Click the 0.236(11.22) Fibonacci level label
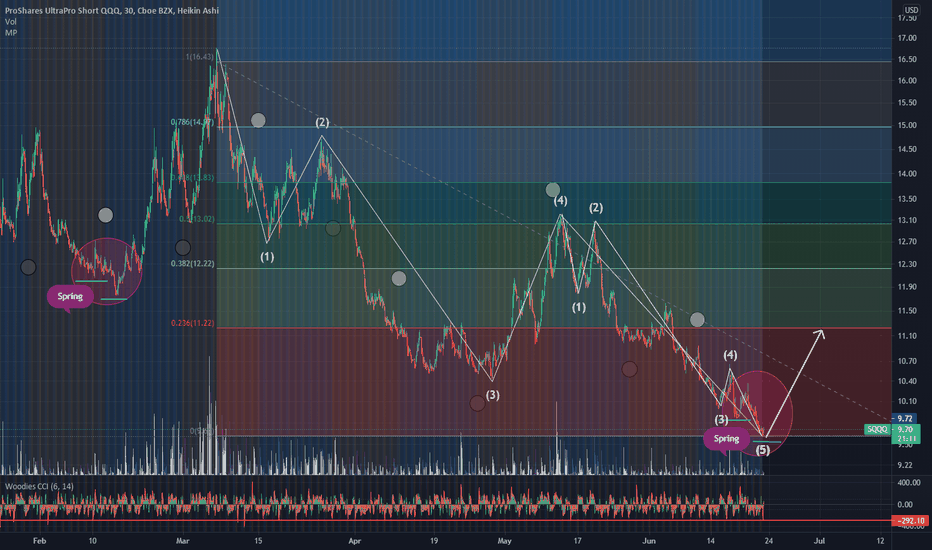The image size is (932, 550). [x=193, y=323]
